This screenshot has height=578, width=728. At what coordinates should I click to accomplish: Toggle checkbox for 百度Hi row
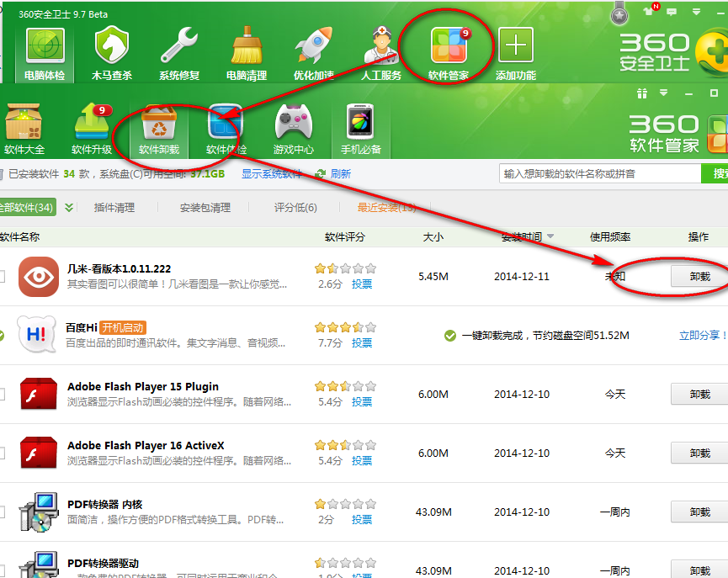click(x=2, y=335)
